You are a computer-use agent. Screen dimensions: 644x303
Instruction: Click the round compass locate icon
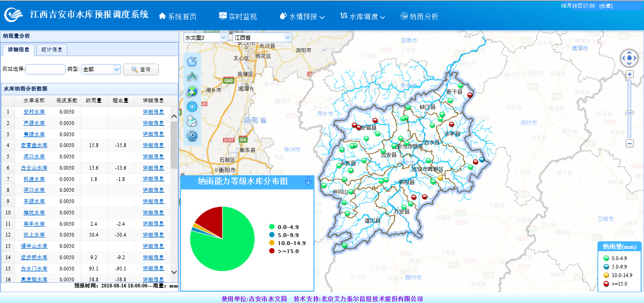(191, 106)
